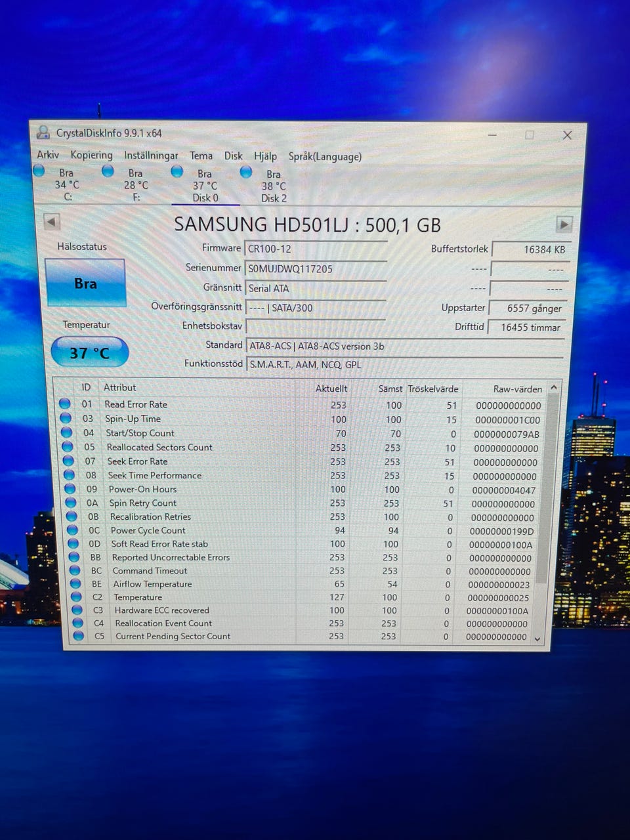
Task: Open the Arkiv menu
Action: pyautogui.click(x=48, y=155)
